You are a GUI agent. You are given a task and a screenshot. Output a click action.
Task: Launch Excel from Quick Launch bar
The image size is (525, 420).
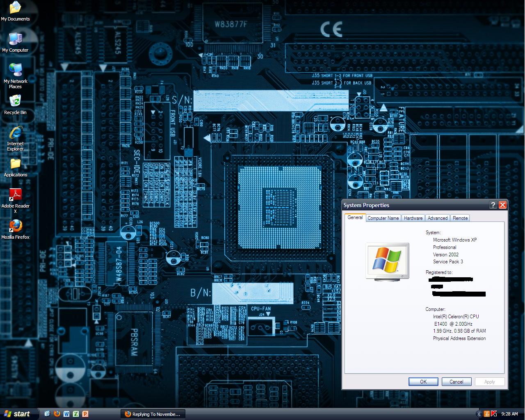click(76, 414)
